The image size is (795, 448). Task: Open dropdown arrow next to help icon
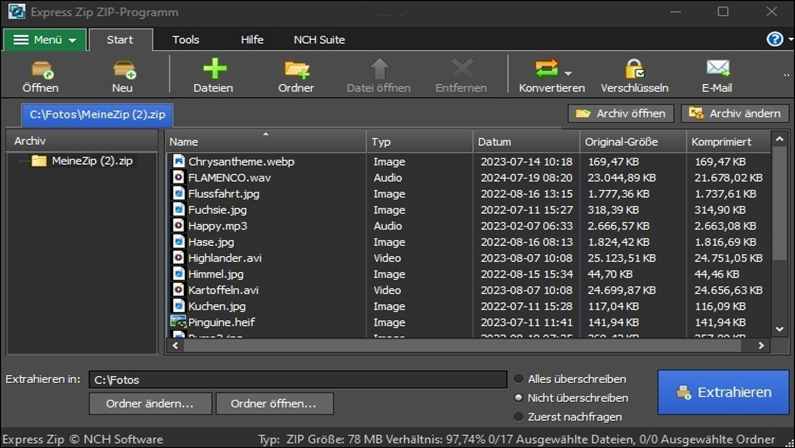[x=790, y=40]
